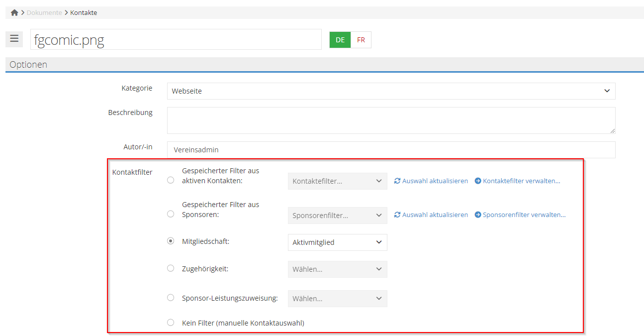Open the Kontaktefilter verwalten link
The image size is (644, 336).
point(521,181)
